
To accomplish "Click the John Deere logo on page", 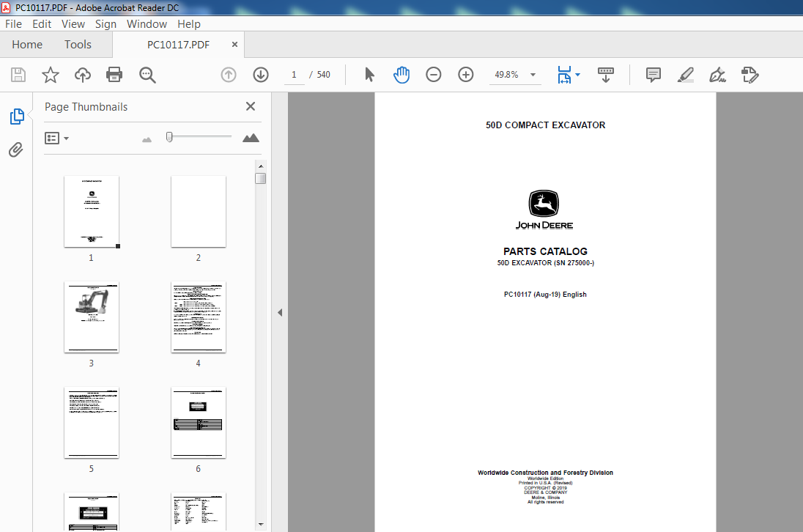I will [544, 210].
